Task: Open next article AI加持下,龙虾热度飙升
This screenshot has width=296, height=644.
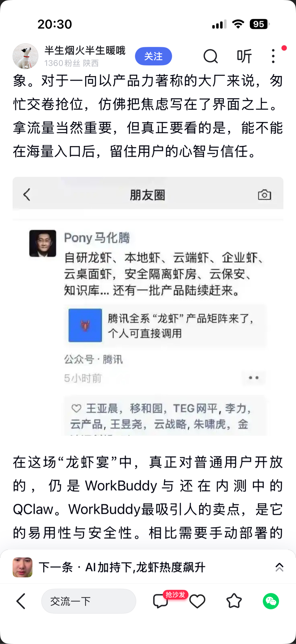Action: click(122, 567)
